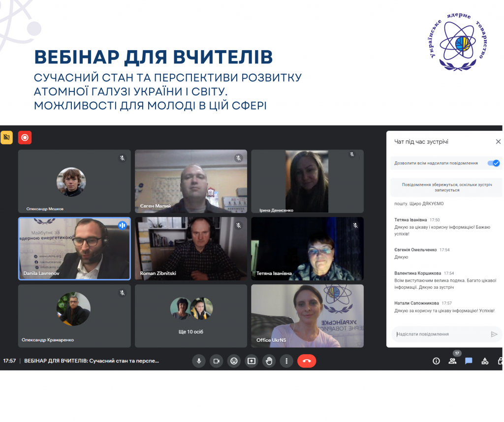Viewport: 504px width, 422px height.
Task: Open the activities shapes icon
Action: coord(485,361)
